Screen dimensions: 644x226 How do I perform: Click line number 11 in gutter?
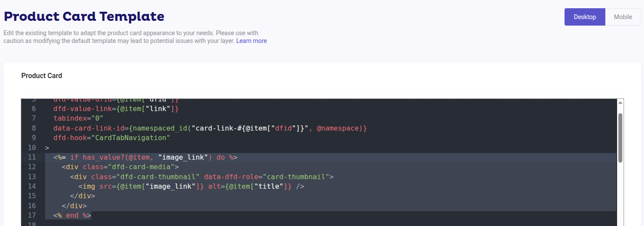[32, 157]
